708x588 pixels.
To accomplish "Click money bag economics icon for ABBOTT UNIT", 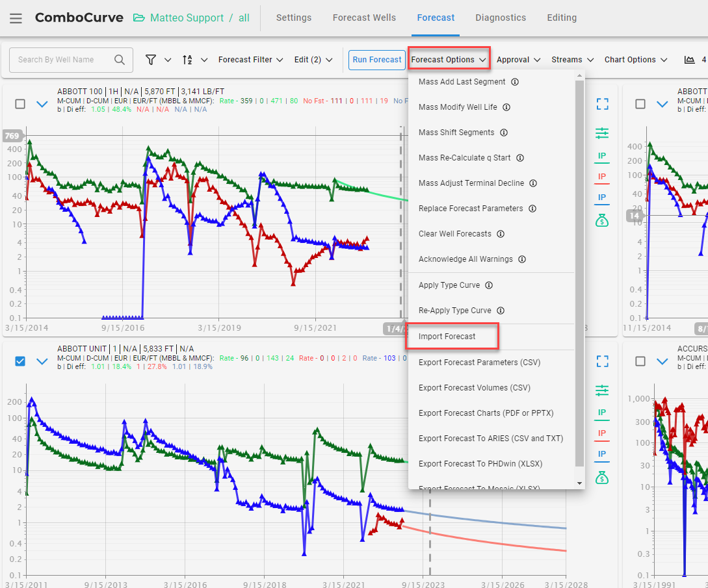I will click(x=602, y=478).
